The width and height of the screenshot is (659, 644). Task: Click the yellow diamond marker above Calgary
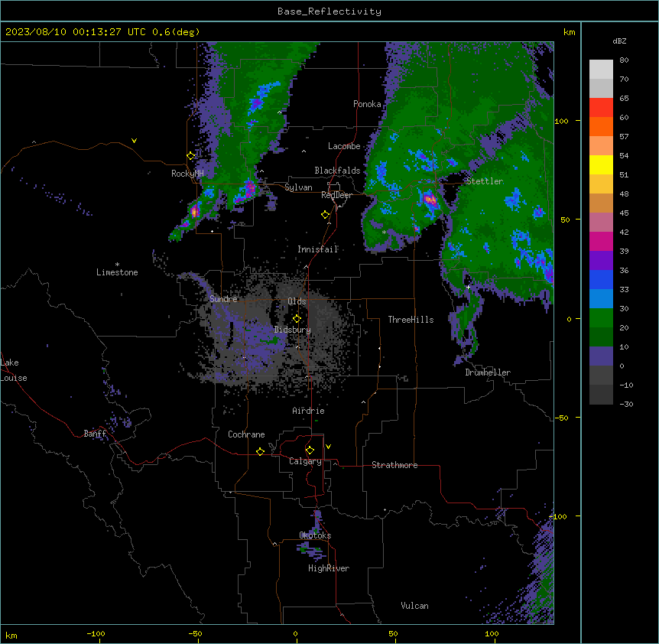point(310,450)
